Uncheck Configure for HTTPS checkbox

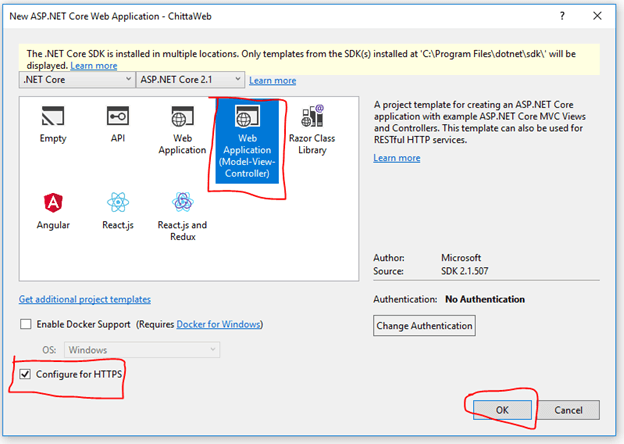click(x=25, y=374)
